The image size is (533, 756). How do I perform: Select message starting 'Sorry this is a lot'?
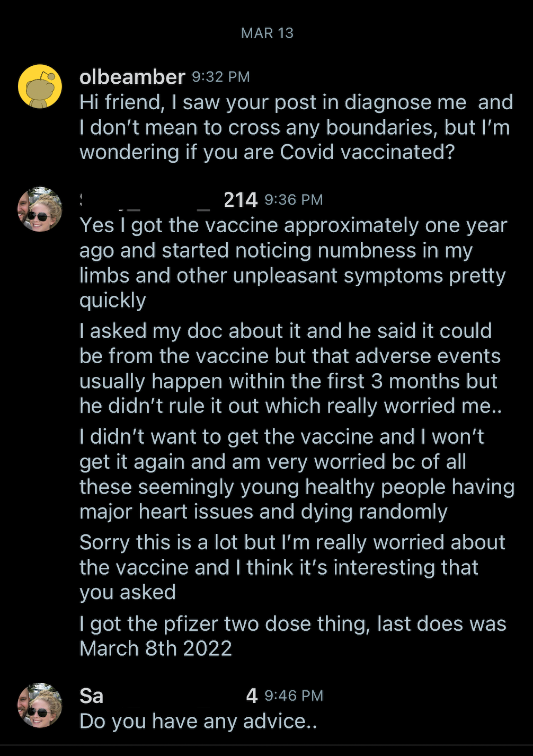pos(292,567)
